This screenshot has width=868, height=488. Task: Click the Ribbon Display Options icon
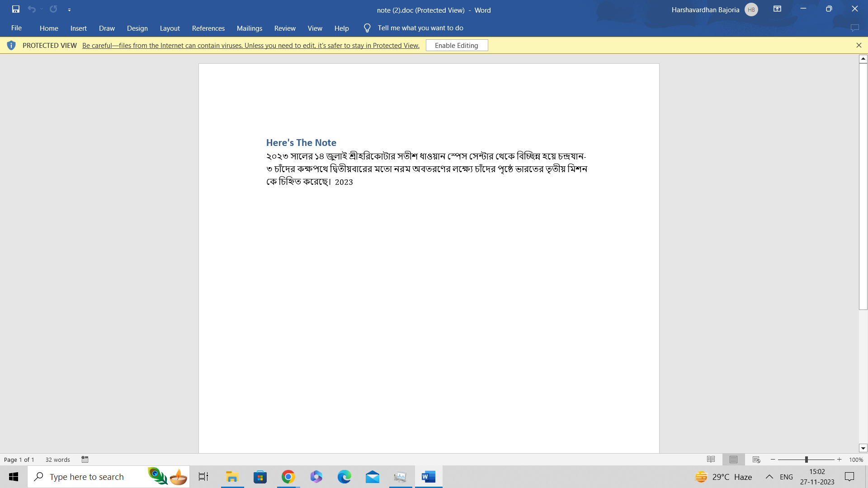coord(777,9)
